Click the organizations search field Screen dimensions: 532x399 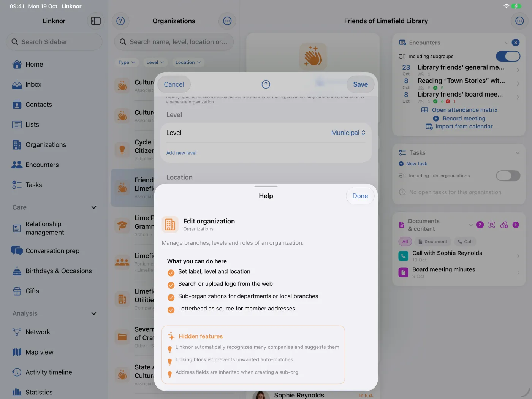(x=174, y=42)
